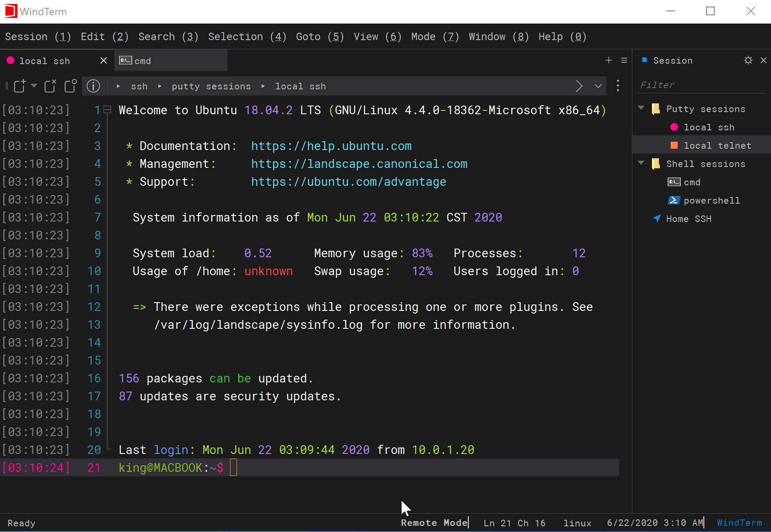Image resolution: width=771 pixels, height=532 pixels.
Task: Click the arrow before the ssh breadcrumb
Action: pos(118,86)
